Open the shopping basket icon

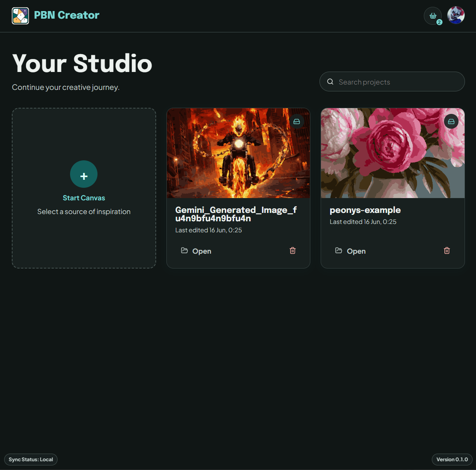(433, 16)
